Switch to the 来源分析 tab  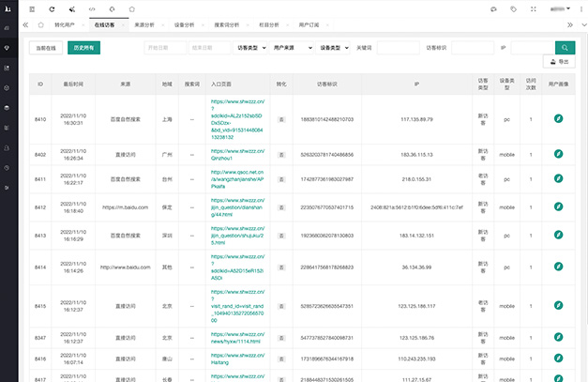(146, 26)
